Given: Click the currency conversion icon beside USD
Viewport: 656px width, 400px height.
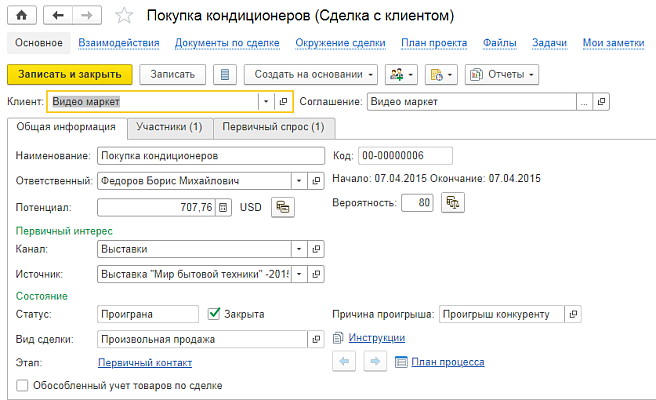Looking at the screenshot, I should (284, 207).
